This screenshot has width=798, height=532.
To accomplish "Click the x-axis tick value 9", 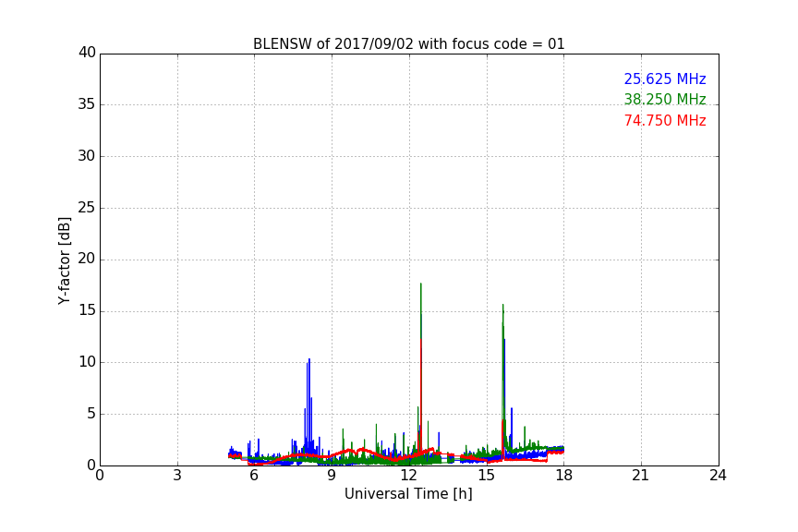I will click(332, 476).
